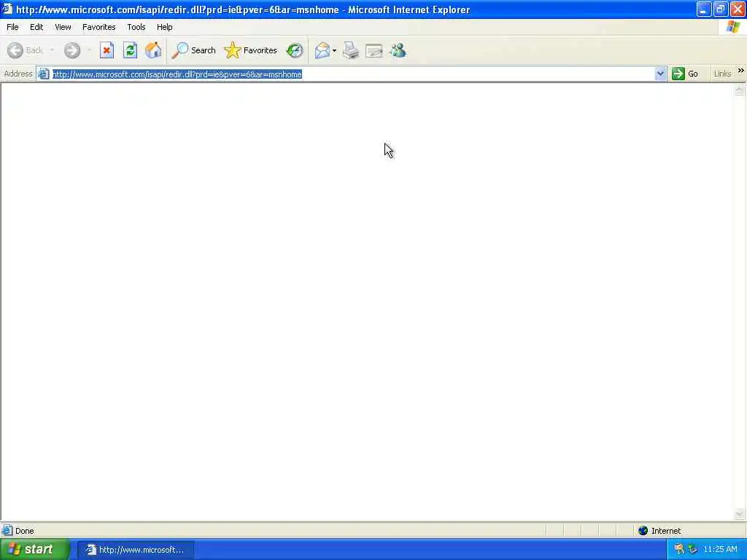Open the Help menu
The height and width of the screenshot is (560, 747).
(165, 27)
